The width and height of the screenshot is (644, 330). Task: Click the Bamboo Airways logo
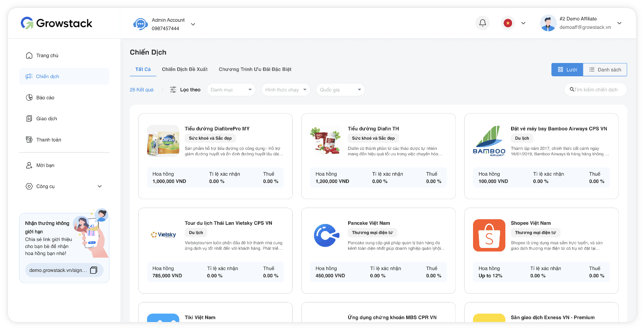tap(489, 141)
